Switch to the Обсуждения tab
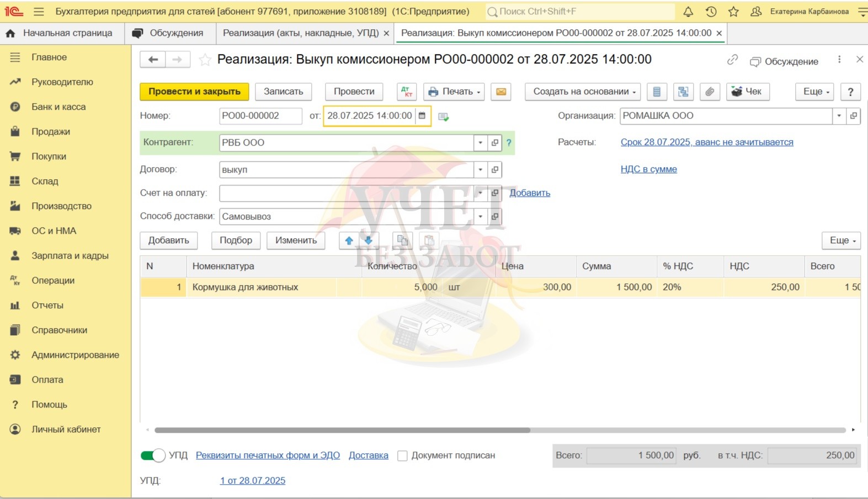 coord(169,33)
